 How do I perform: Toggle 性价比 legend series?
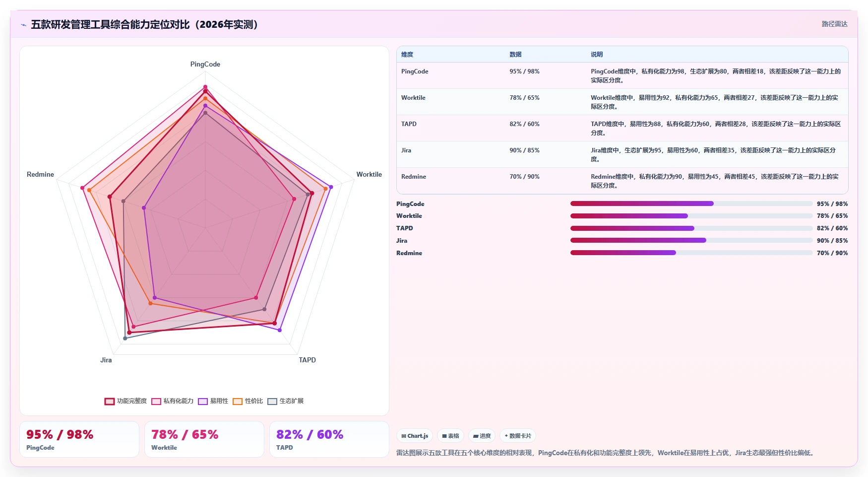pyautogui.click(x=248, y=401)
